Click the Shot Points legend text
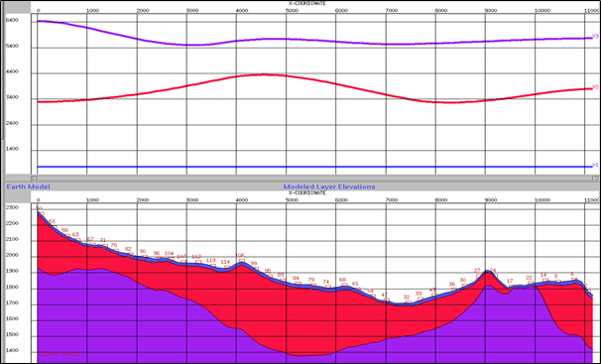The height and width of the screenshot is (364, 601). [x=62, y=354]
